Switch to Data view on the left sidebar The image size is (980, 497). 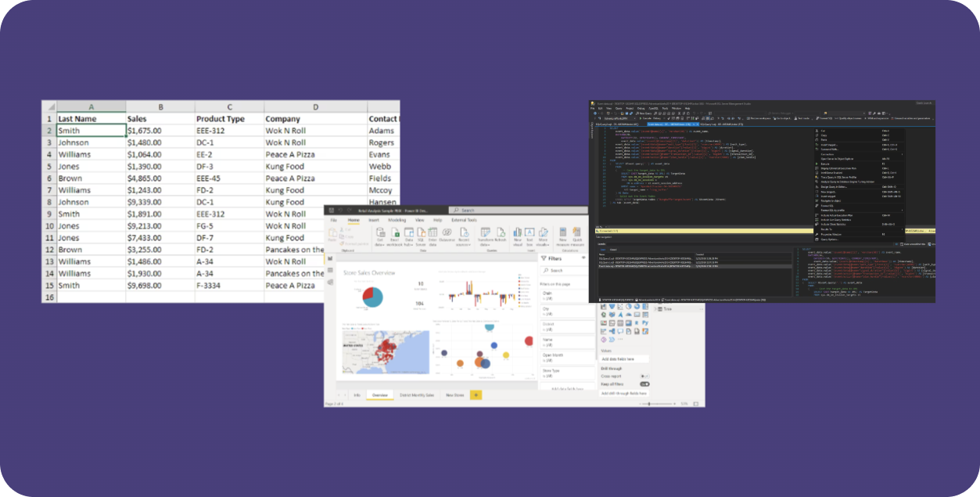point(330,270)
